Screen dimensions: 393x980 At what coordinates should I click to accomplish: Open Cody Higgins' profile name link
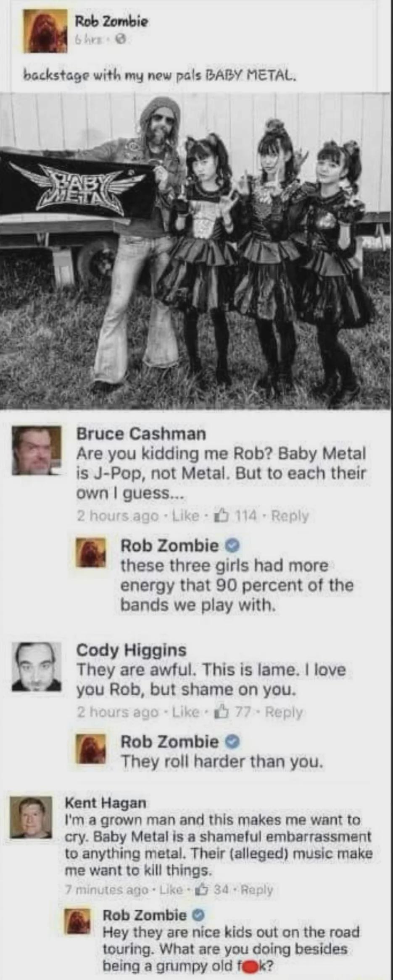click(131, 650)
